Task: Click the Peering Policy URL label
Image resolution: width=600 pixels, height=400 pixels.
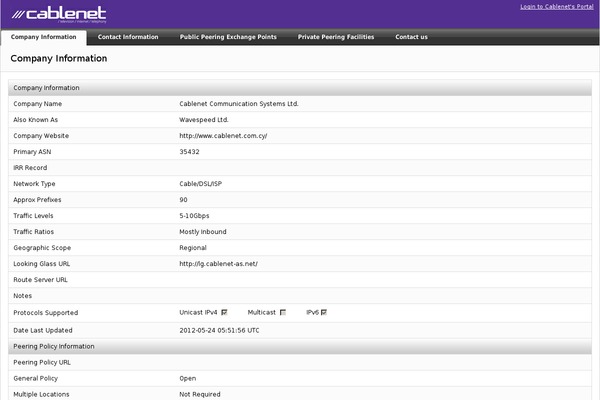Action: click(42, 362)
